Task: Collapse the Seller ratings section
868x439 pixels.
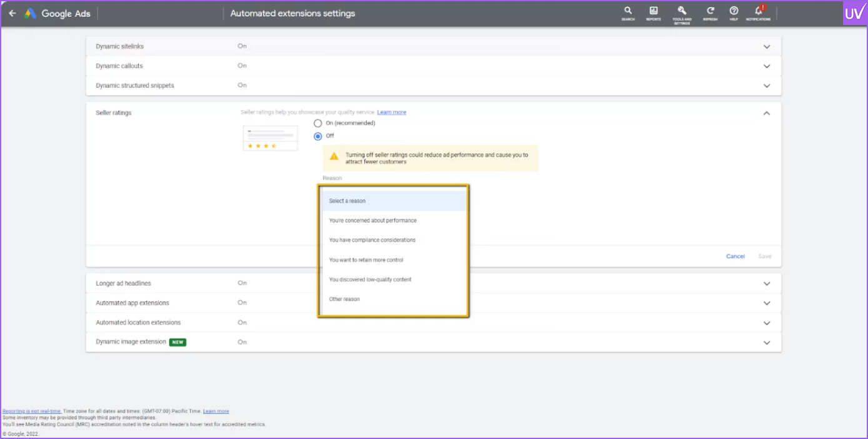Action: click(x=767, y=113)
